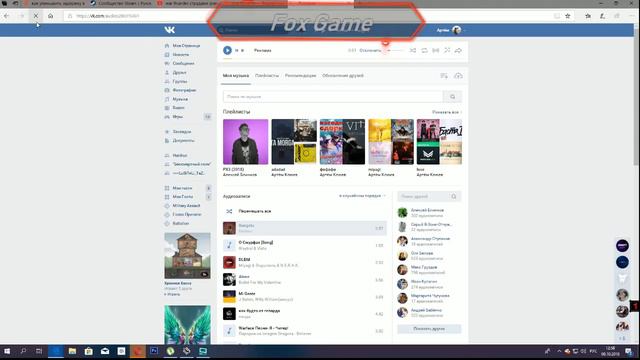Viewport: 640px width, 360px height.
Task: Play the track Mi Gente
Action: point(304,297)
